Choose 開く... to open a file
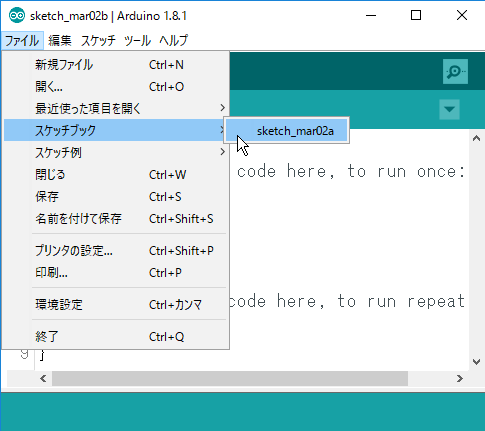Screen dimensions: 485x431 [x=115, y=86]
